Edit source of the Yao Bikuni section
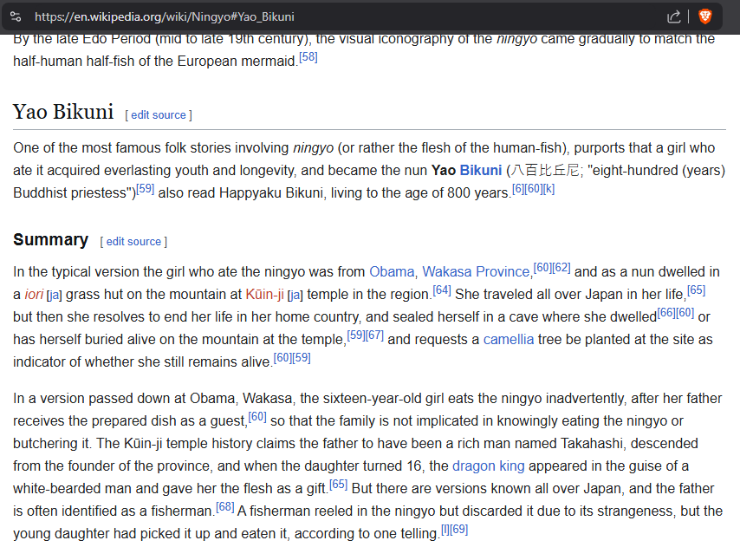740x560 pixels. (159, 114)
